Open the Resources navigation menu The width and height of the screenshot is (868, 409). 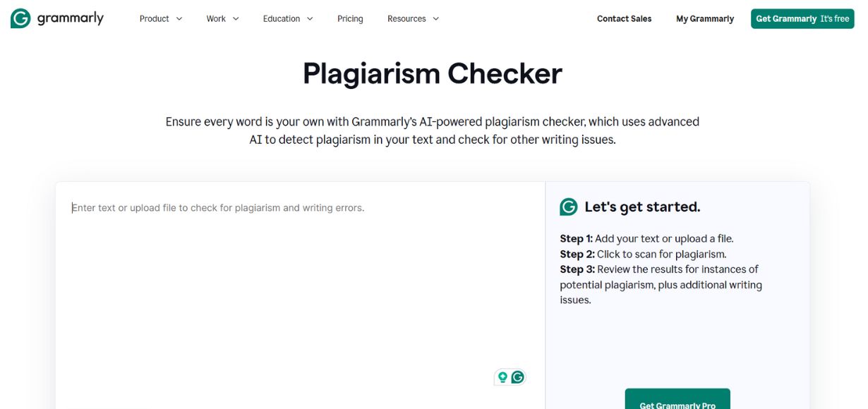pos(408,18)
